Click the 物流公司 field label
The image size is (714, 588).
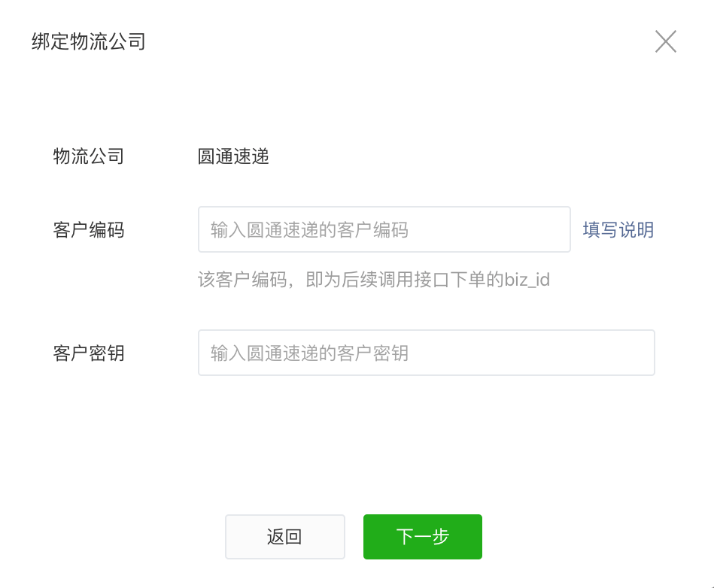89,156
